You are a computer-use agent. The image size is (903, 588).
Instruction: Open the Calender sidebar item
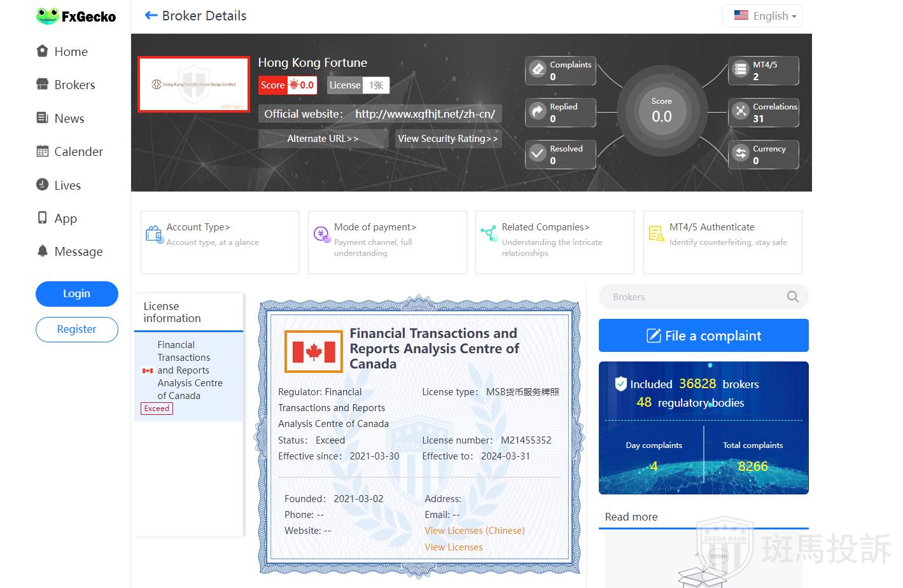click(x=78, y=151)
